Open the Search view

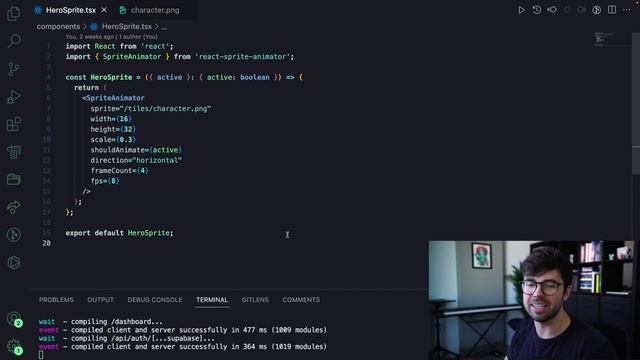[x=14, y=41]
